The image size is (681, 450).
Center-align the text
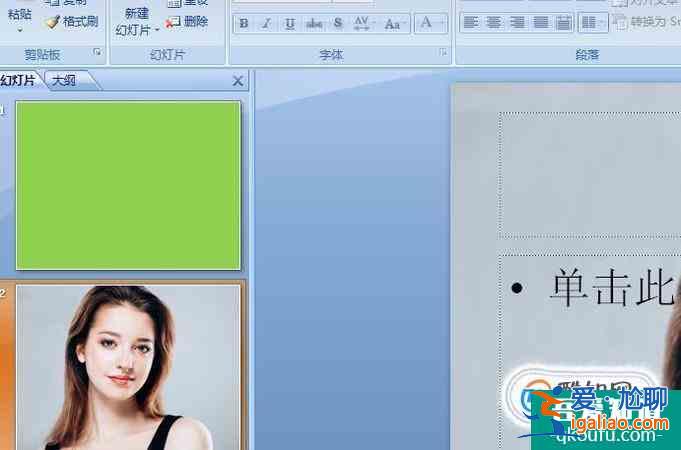click(x=494, y=23)
